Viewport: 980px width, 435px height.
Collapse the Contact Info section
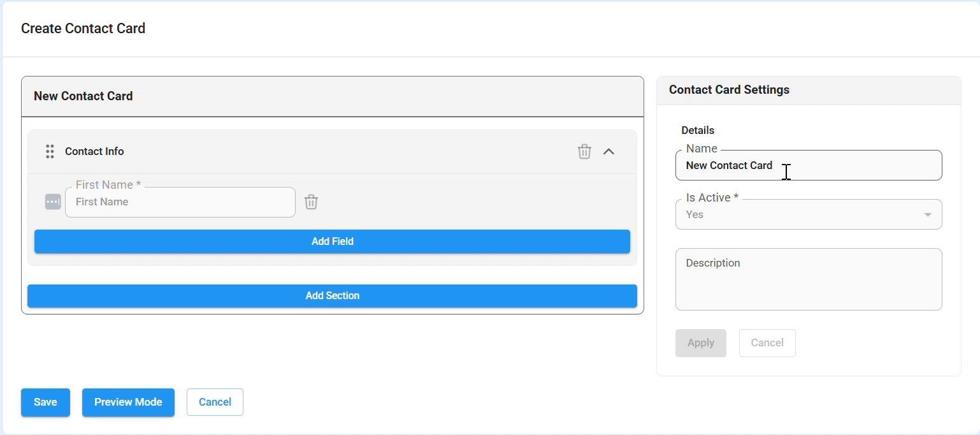coord(609,152)
